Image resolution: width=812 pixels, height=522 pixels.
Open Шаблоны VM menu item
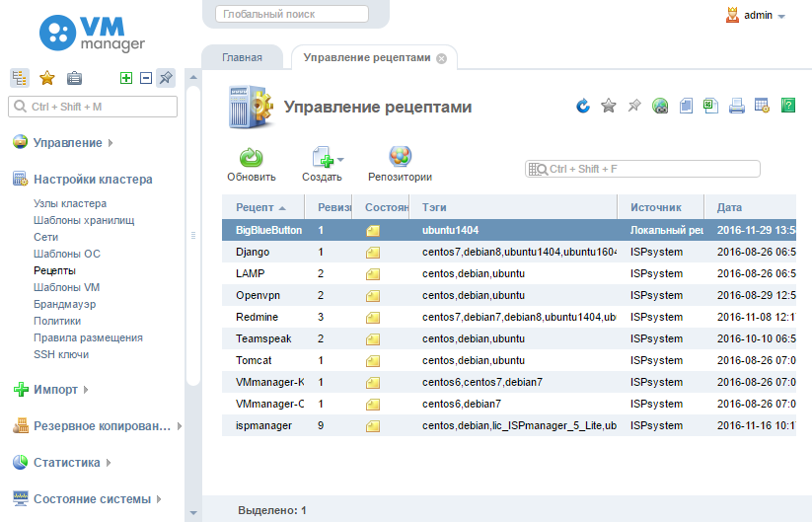pos(66,287)
